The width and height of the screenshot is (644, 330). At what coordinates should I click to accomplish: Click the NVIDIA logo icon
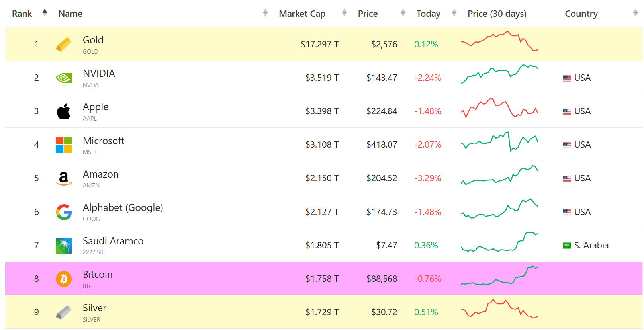[63, 78]
